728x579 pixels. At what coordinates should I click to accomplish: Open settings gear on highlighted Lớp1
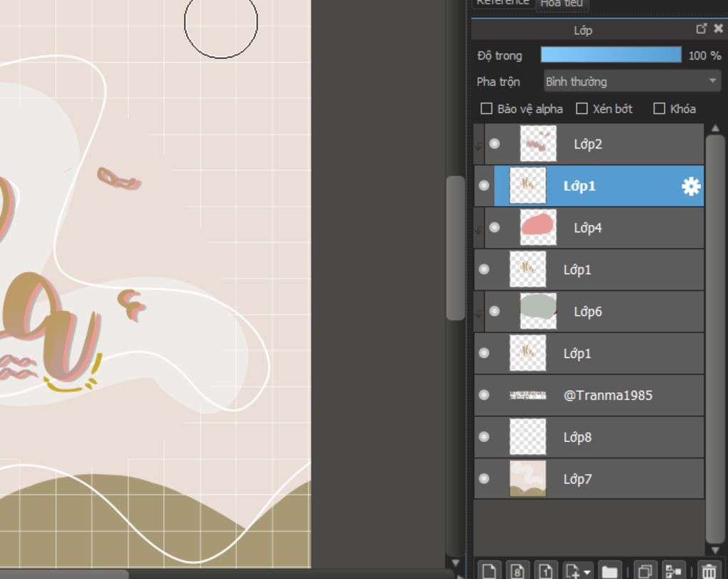pos(691,186)
